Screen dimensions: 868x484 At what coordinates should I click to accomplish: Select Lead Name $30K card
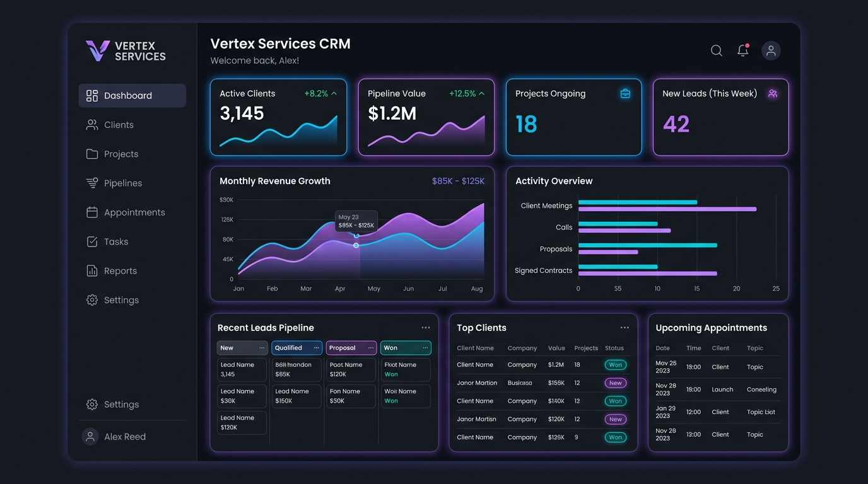242,396
